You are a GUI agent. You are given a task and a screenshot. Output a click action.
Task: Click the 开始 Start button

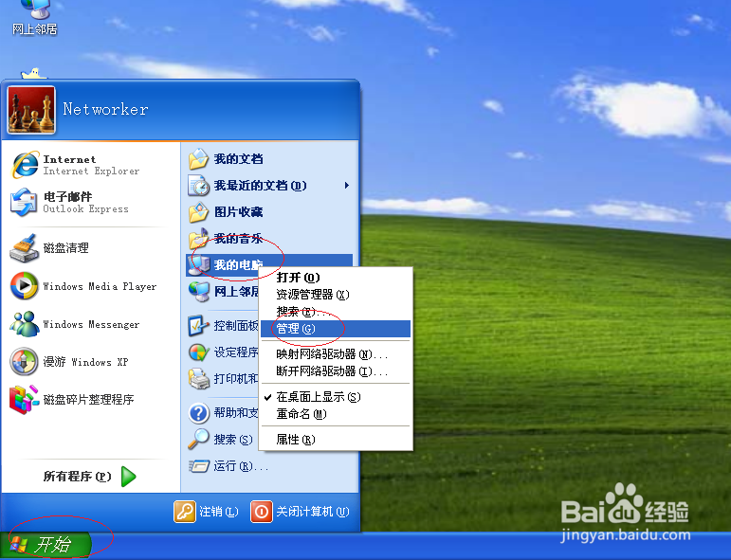(x=46, y=545)
